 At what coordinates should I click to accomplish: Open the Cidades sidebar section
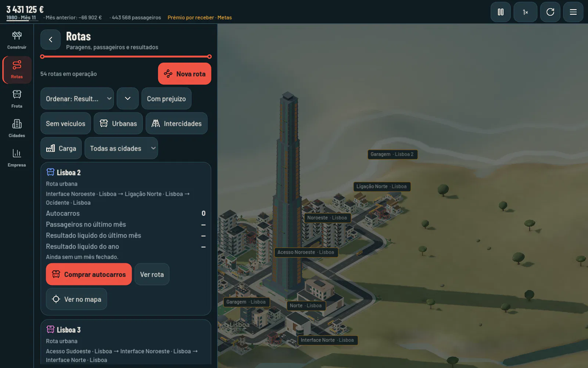17,129
